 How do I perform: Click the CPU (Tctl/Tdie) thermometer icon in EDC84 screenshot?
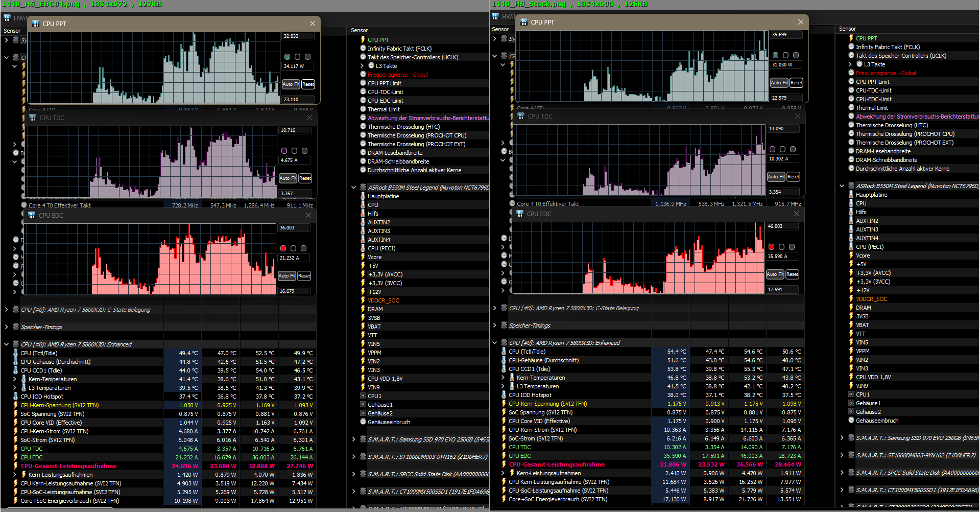(x=16, y=353)
